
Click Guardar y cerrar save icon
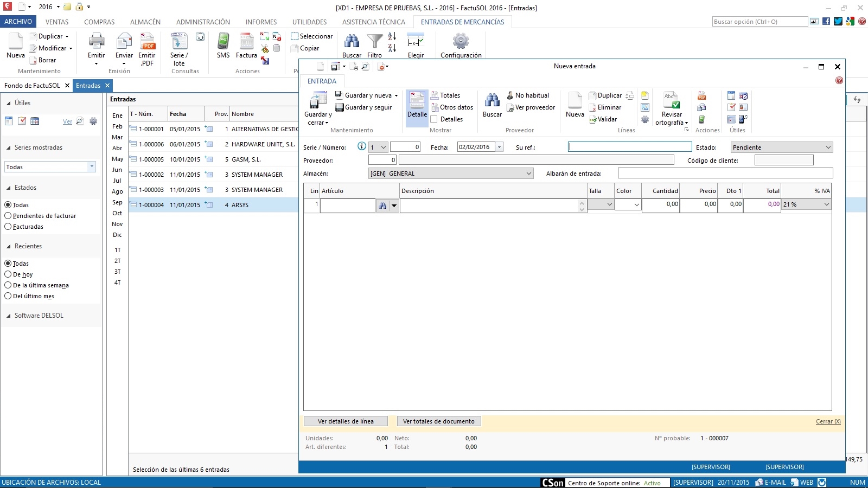[318, 101]
